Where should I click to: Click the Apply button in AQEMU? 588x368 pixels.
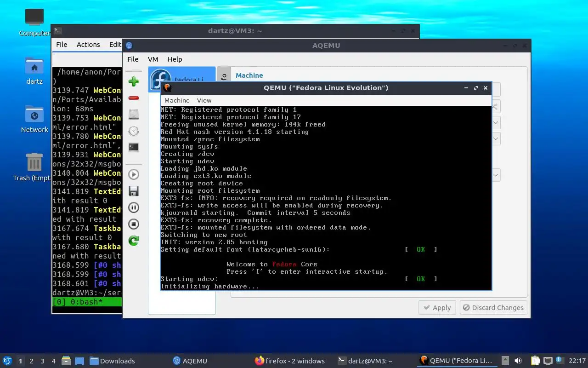tap(437, 308)
